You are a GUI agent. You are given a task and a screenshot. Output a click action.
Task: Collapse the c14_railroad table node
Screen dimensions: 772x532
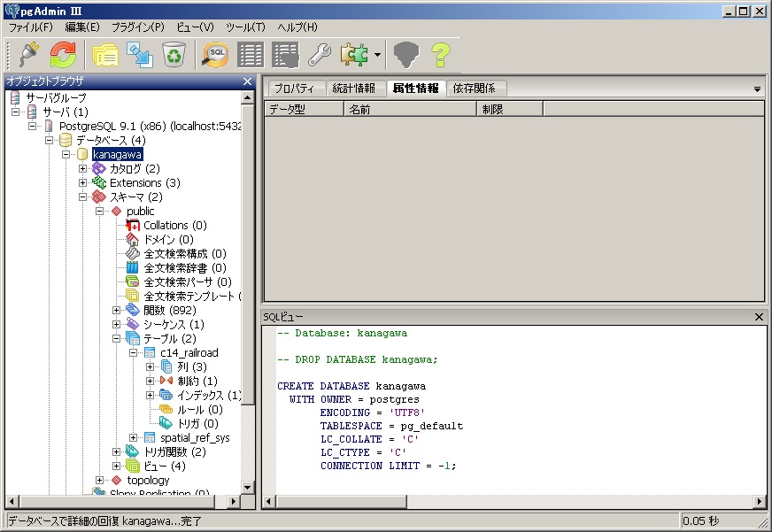(134, 353)
